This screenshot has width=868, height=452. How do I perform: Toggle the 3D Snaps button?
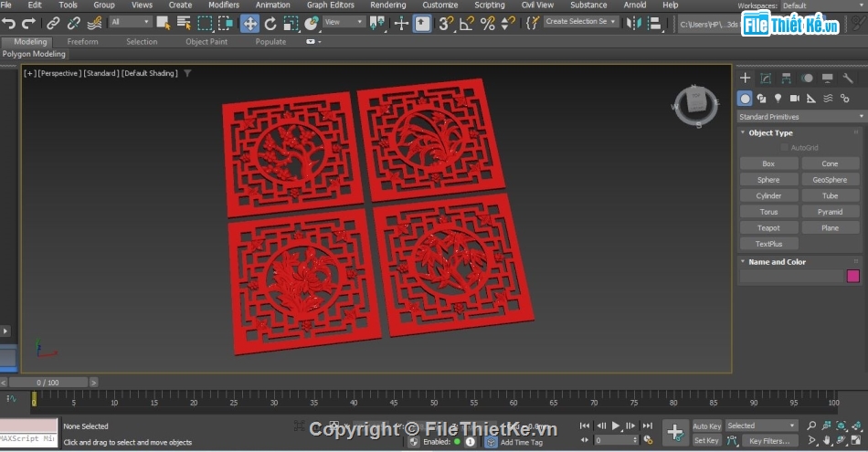pyautogui.click(x=446, y=23)
